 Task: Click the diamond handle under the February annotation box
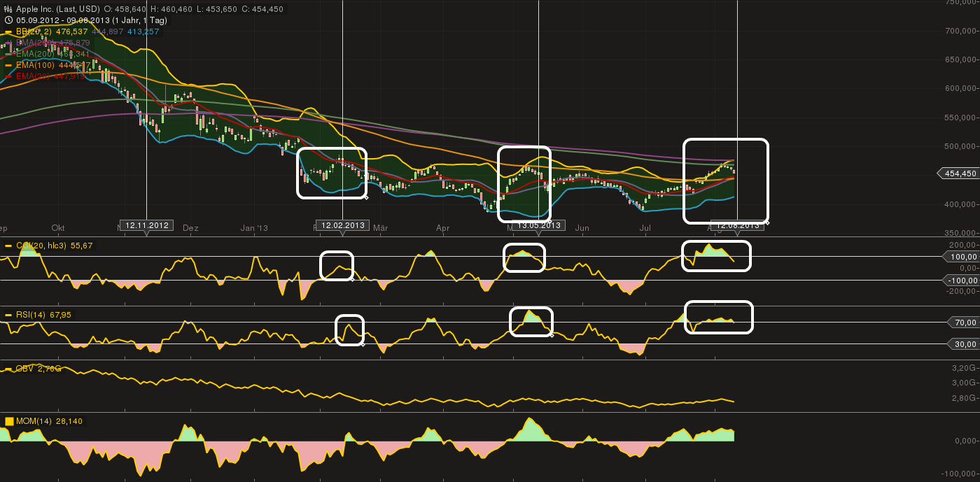[x=366, y=198]
